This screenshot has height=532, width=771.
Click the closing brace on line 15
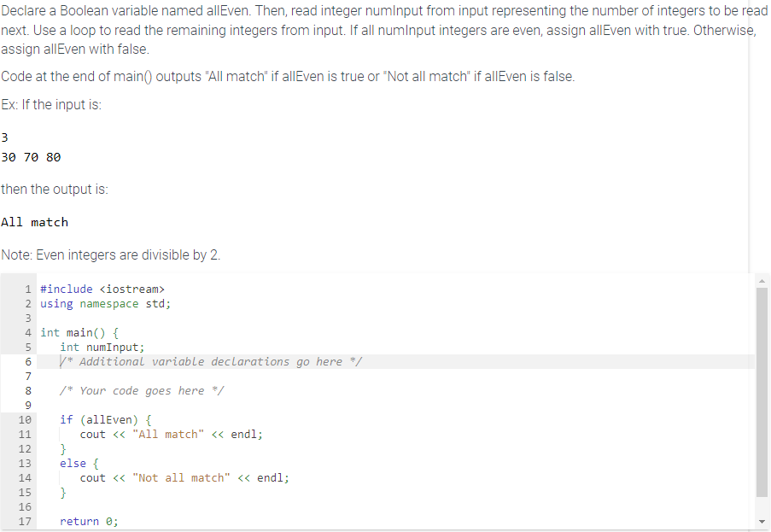coord(62,492)
